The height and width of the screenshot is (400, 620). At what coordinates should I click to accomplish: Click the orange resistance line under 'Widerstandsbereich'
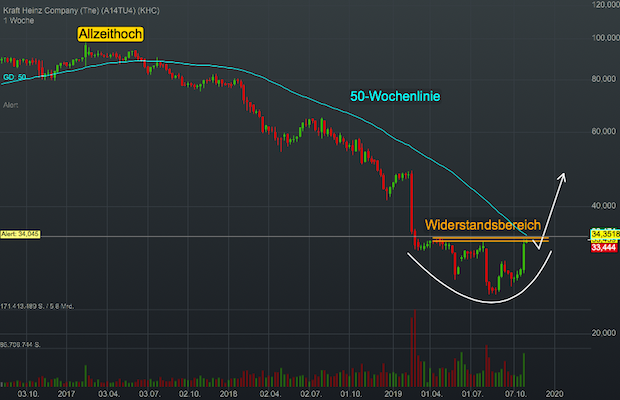490,240
